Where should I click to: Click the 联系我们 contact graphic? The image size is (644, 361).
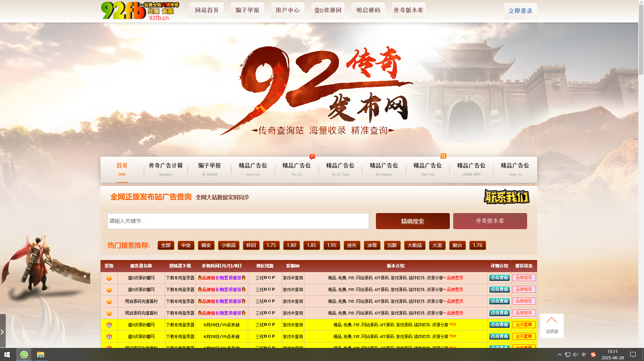point(507,197)
